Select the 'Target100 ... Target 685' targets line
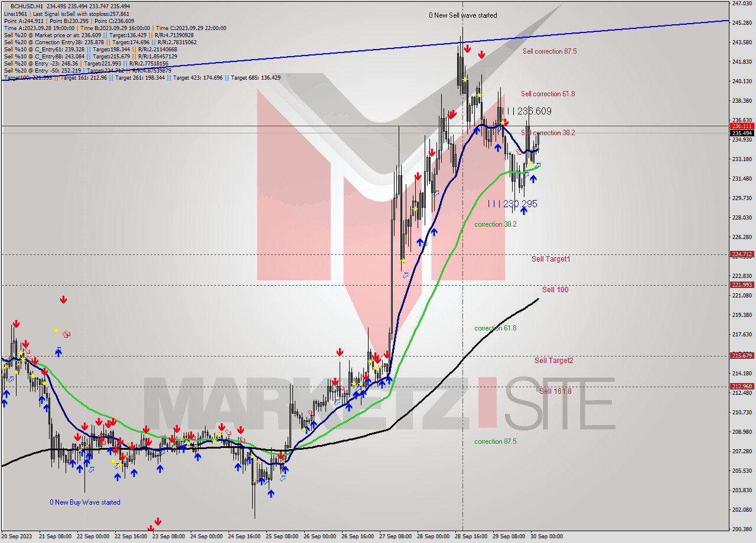The image size is (756, 543). pyautogui.click(x=142, y=77)
